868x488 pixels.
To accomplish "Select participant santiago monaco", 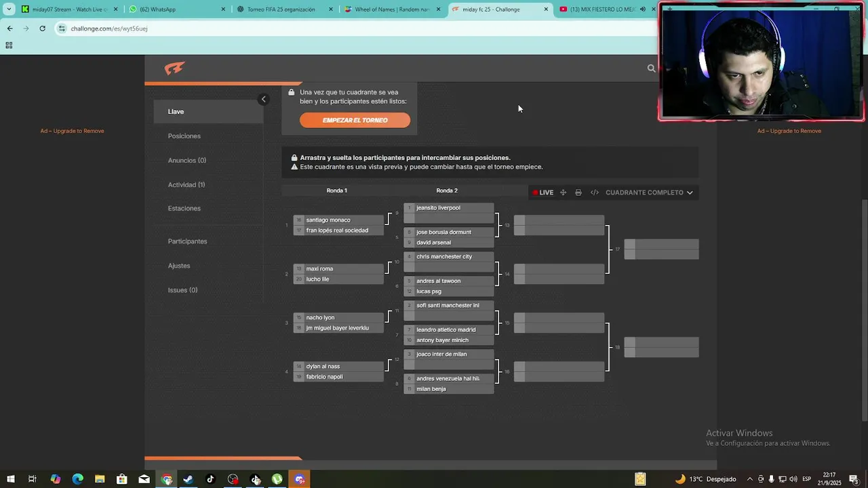I will [x=338, y=220].
